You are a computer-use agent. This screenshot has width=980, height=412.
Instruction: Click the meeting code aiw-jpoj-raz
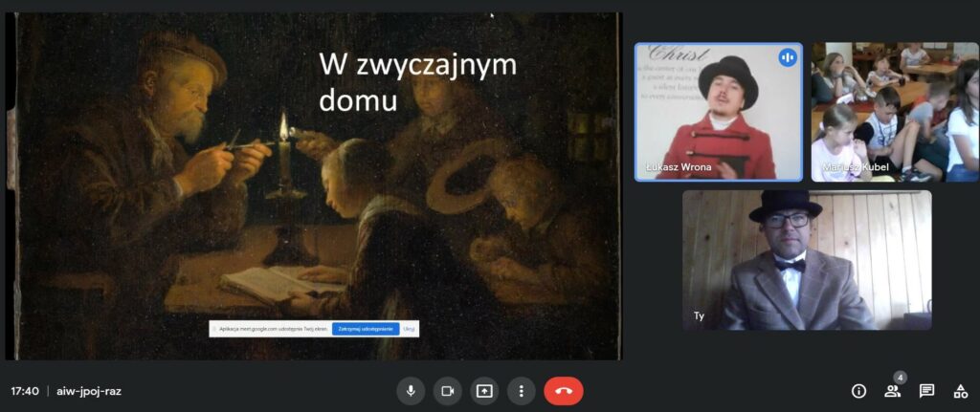tap(89, 391)
